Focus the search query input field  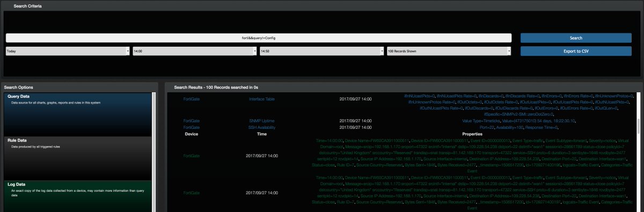point(259,38)
